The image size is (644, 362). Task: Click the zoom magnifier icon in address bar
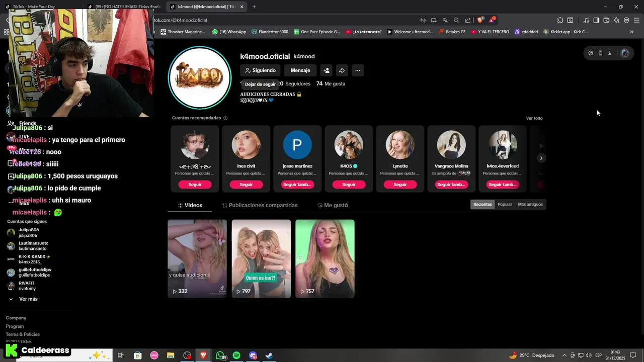(456, 20)
